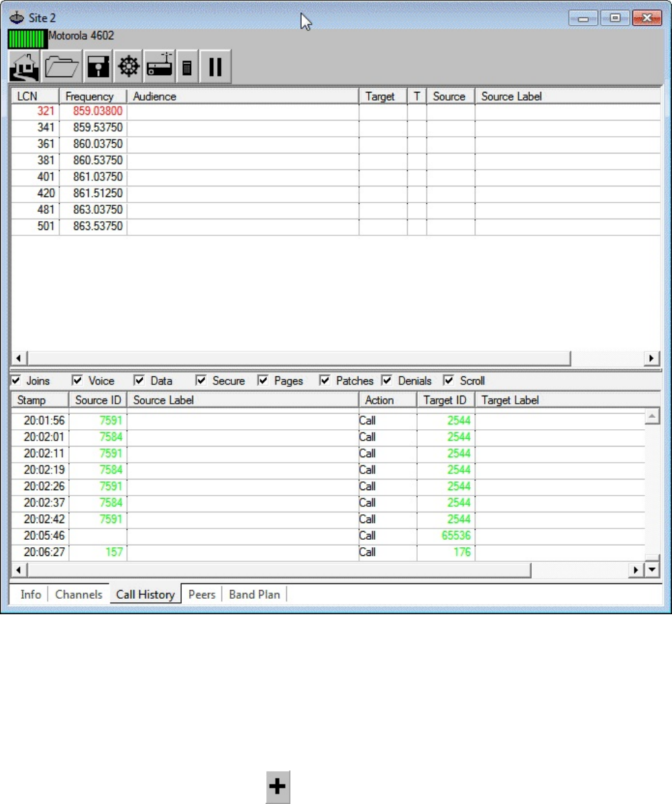
Task: Toggle the Joins checkbox
Action: [16, 380]
